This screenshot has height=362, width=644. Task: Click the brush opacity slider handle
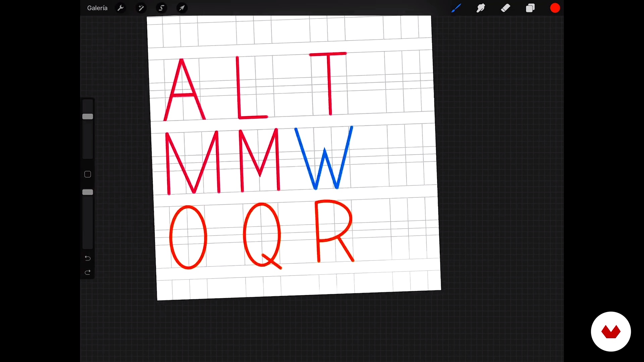88,192
